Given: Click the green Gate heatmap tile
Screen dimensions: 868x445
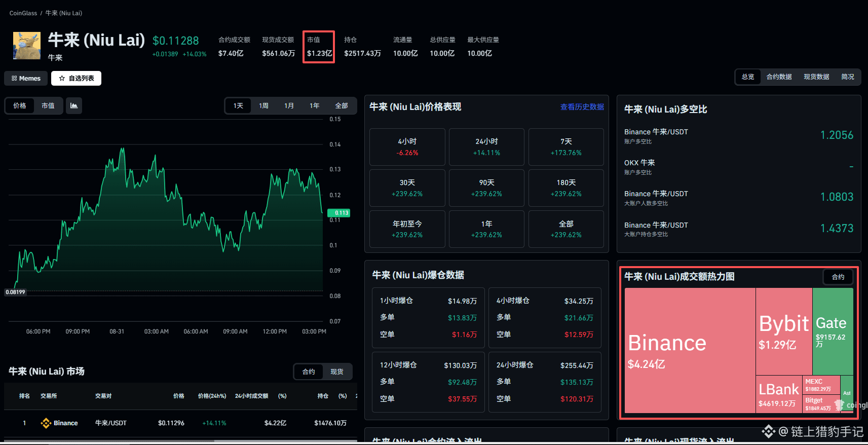Looking at the screenshot, I should [833, 331].
